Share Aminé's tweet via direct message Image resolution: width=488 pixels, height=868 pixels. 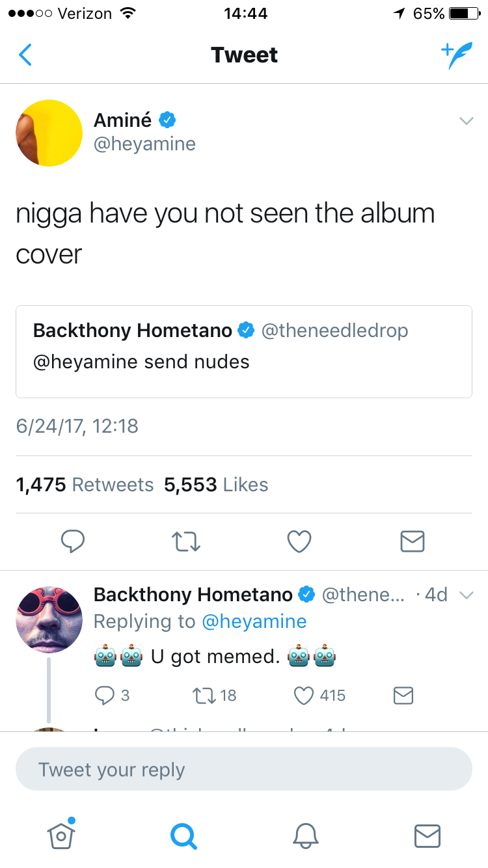pyautogui.click(x=413, y=541)
